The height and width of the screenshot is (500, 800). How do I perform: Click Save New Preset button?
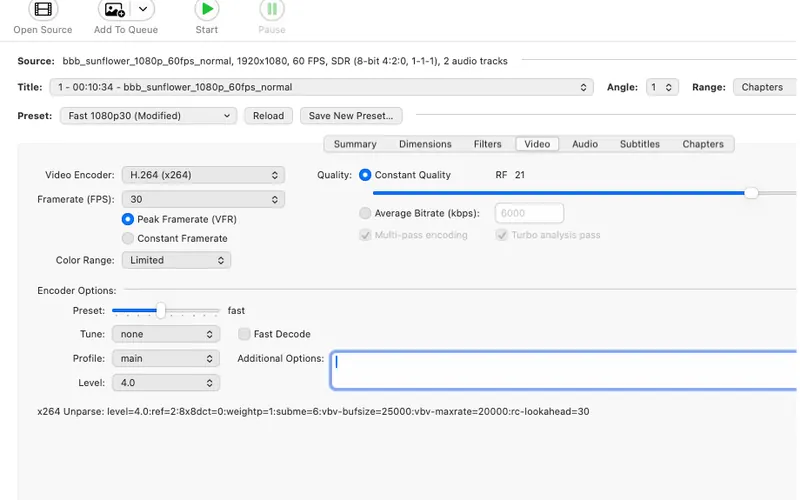(x=351, y=116)
